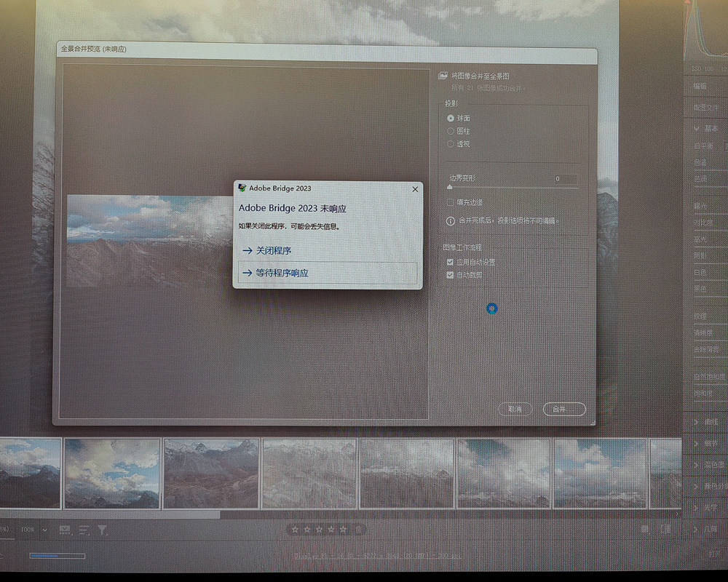The width and height of the screenshot is (728, 582).
Task: Open the filmstrip filter funnel icon
Action: point(102,530)
